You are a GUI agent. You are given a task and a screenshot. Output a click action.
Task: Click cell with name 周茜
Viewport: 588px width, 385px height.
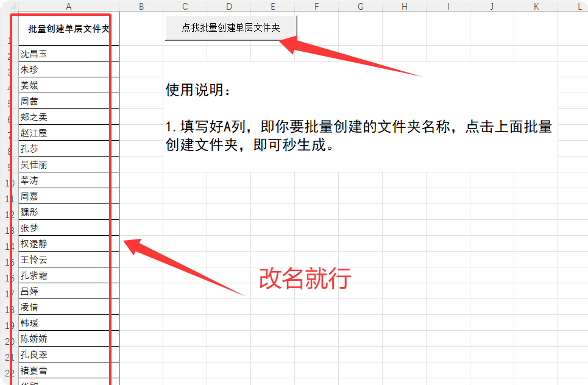tap(69, 101)
